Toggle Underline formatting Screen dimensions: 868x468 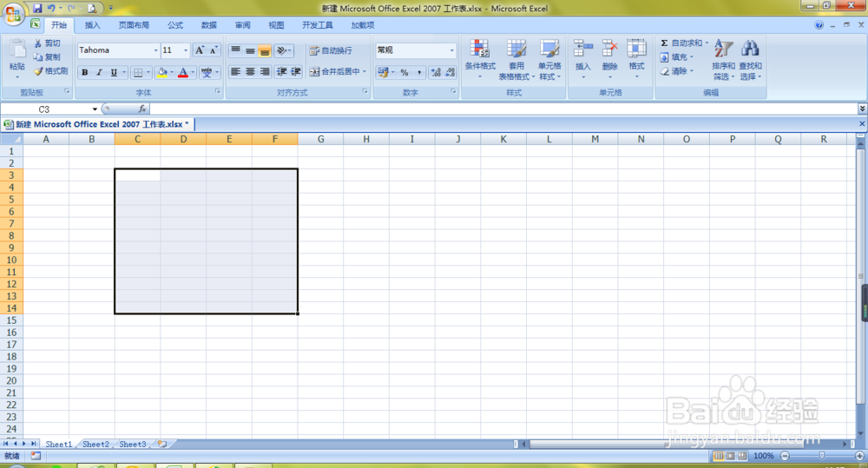[x=114, y=72]
